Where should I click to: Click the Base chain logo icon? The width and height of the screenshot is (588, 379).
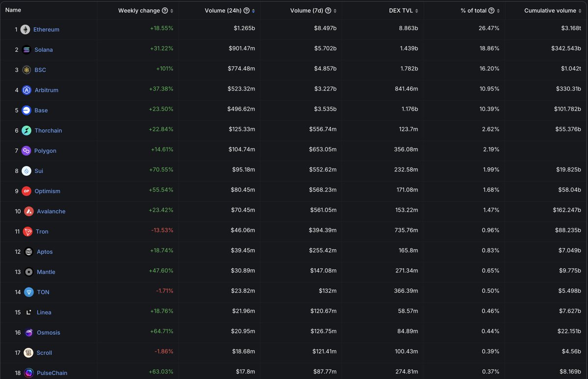tap(26, 110)
